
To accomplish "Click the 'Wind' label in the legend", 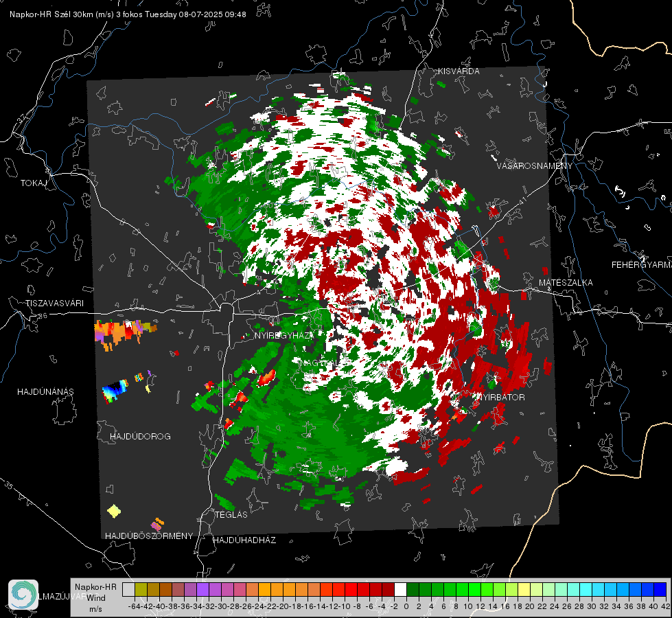I will [x=96, y=597].
